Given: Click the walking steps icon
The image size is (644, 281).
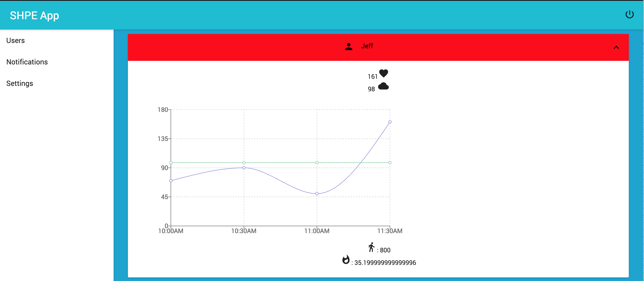Looking at the screenshot, I should coord(371,247).
